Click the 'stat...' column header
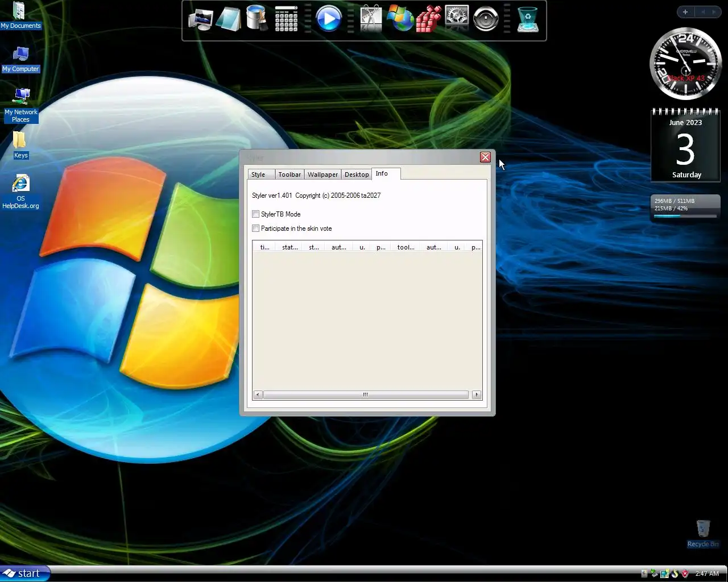 (x=289, y=247)
